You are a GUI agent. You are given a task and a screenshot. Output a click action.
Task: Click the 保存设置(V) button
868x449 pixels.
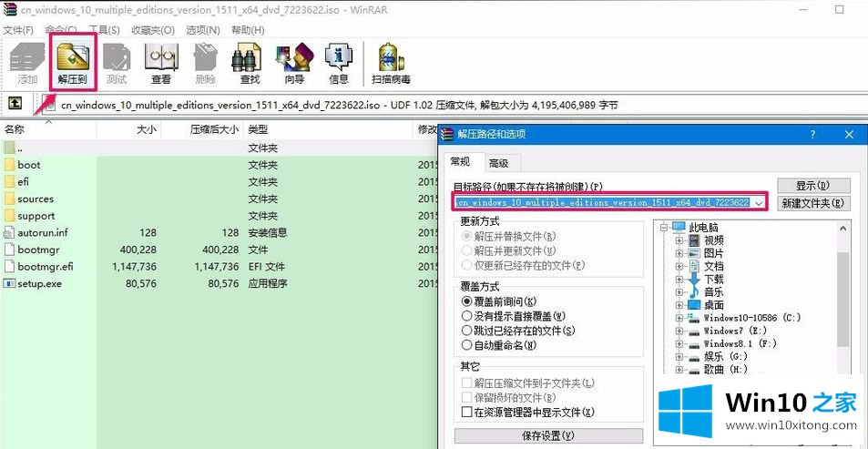point(548,435)
